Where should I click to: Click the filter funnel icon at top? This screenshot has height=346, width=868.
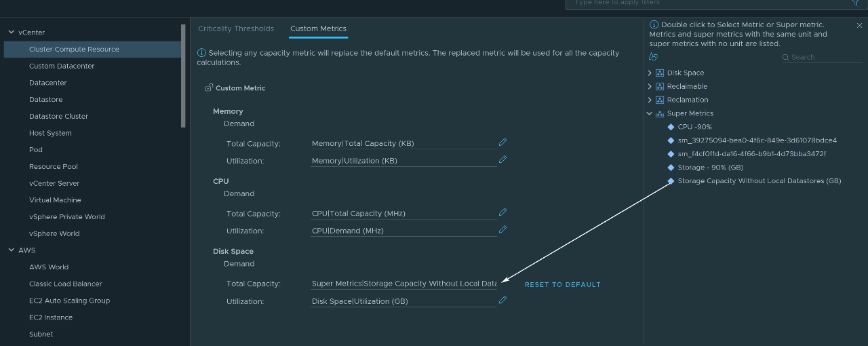[855, 3]
